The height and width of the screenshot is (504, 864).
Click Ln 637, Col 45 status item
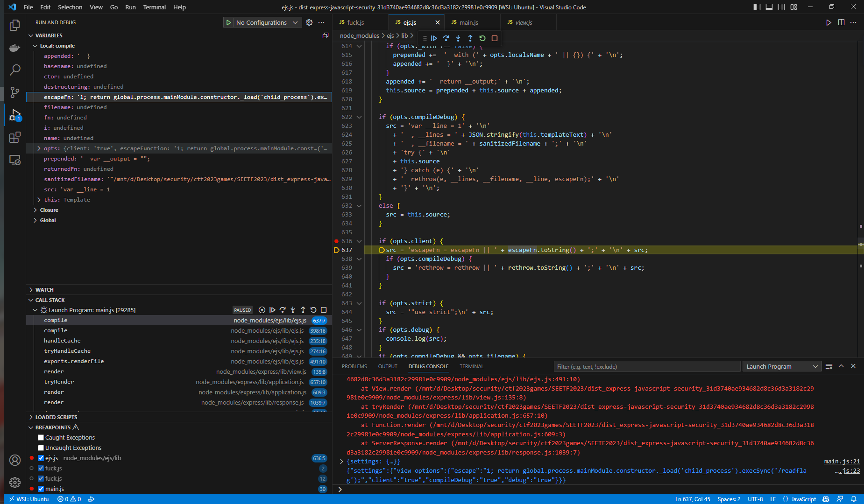(693, 499)
